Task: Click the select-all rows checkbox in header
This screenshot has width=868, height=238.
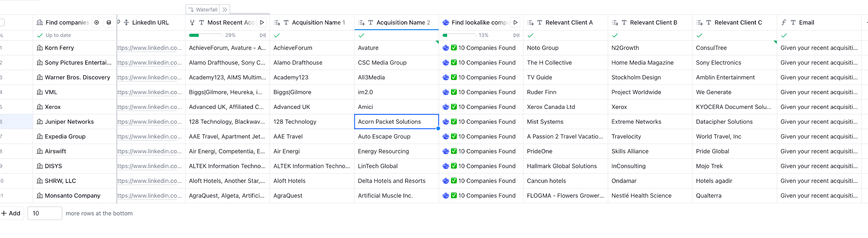Action: (2, 22)
